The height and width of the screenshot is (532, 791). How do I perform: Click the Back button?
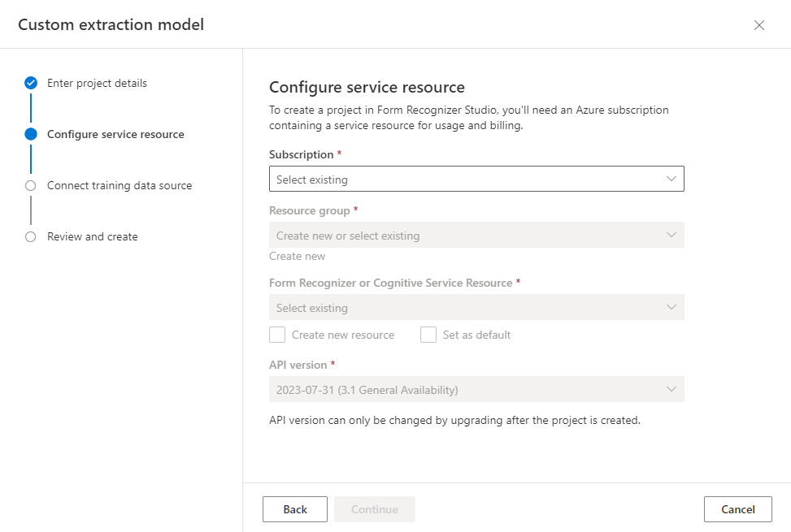point(295,509)
